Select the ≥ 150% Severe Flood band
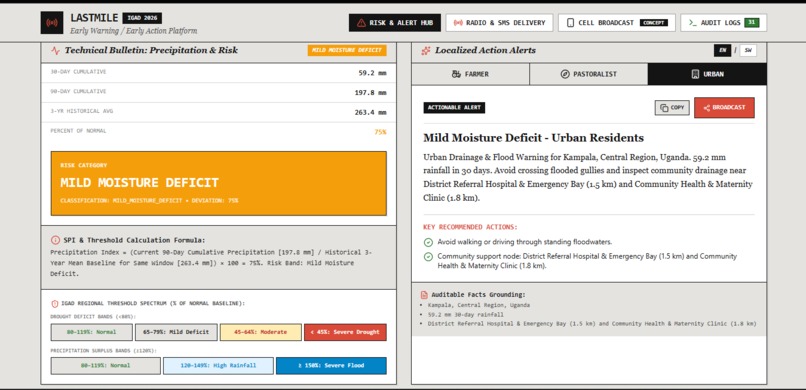The height and width of the screenshot is (390, 806). (332, 366)
